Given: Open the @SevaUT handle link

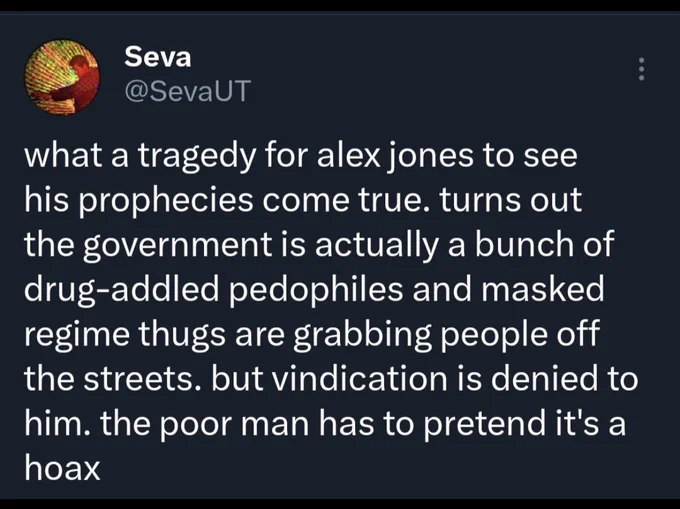Looking at the screenshot, I should 187,91.
